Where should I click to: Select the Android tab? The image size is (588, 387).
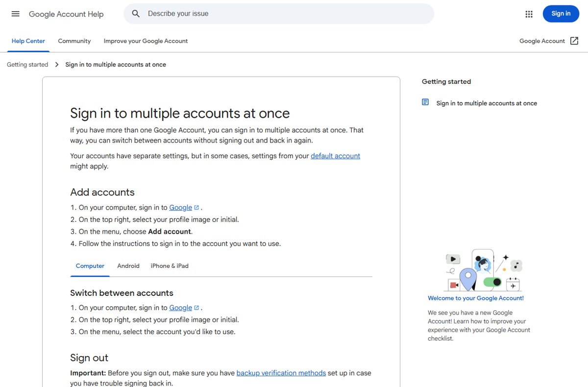128,266
